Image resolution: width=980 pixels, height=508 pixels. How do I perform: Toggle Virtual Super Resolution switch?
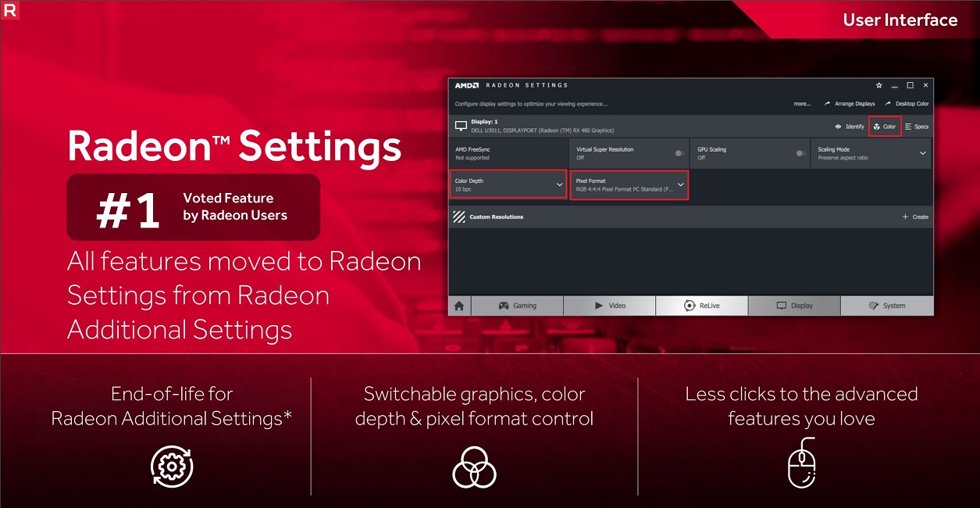680,153
